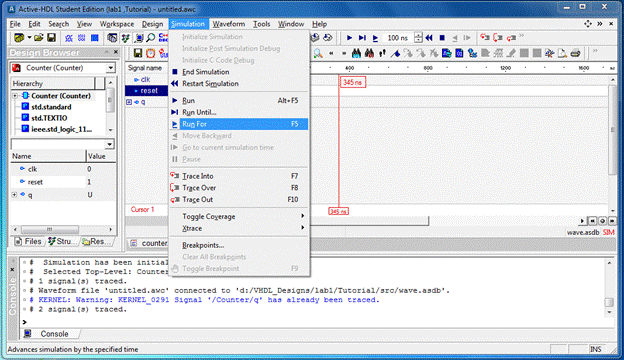Click the Trace Out toolbar icon

coord(511,38)
